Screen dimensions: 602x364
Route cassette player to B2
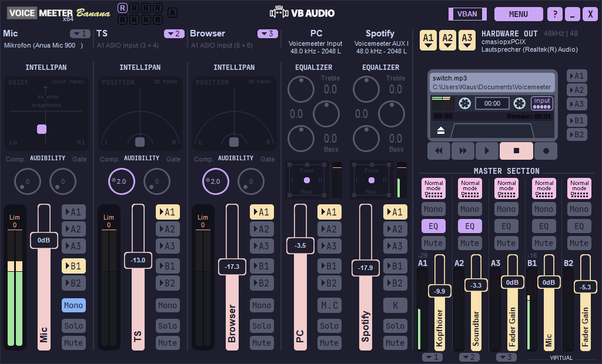tap(577, 134)
